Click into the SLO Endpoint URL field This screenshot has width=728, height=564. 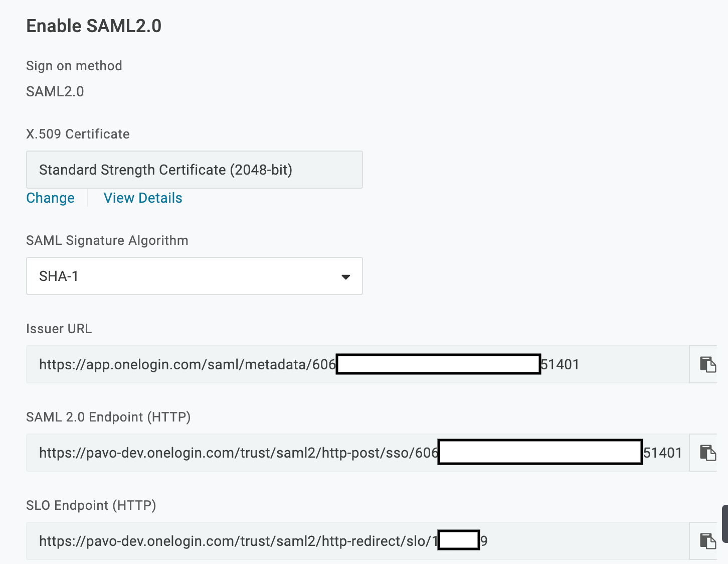point(357,541)
